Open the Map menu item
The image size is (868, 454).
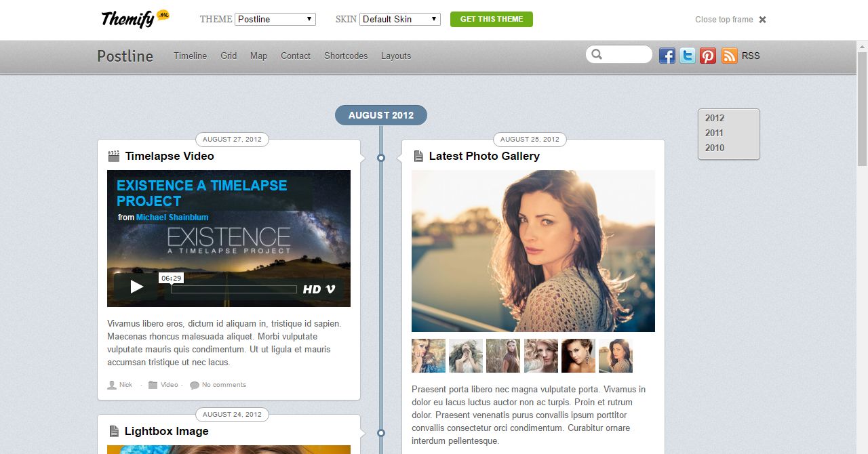coord(258,56)
